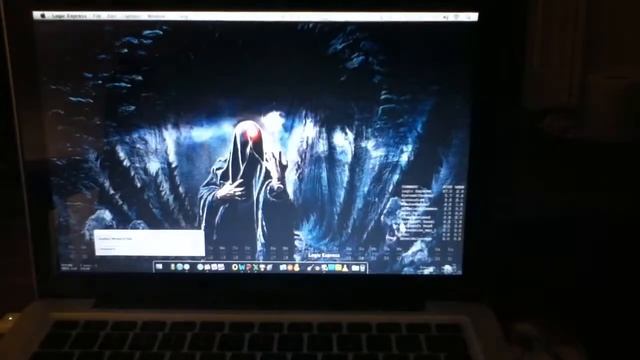Open the Edit menu
The height and width of the screenshot is (360, 640).
pos(111,16)
